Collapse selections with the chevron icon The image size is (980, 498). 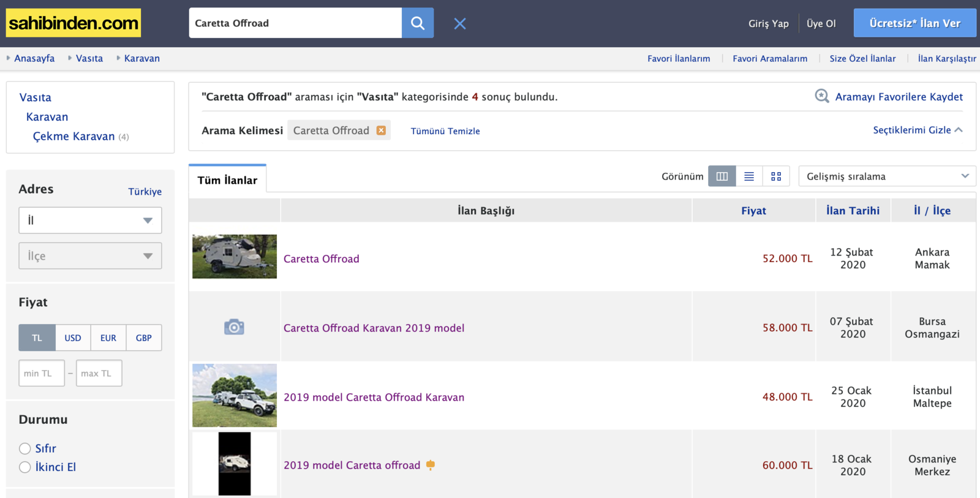point(959,130)
